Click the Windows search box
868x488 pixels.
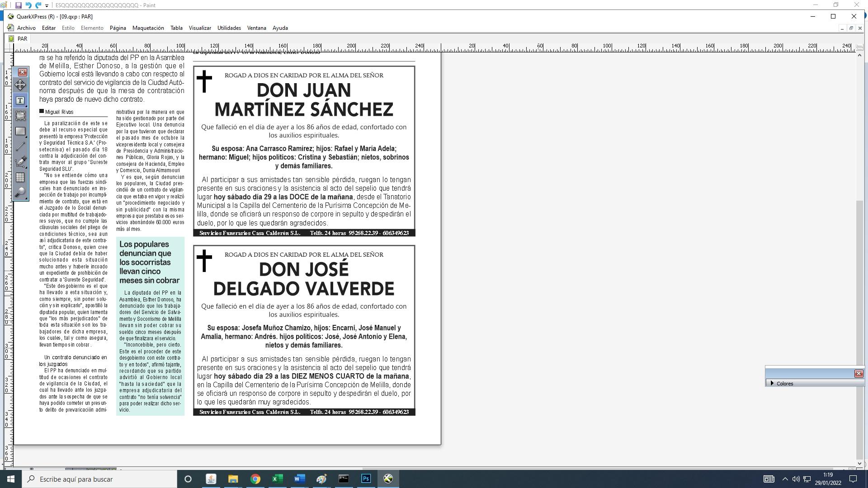click(x=102, y=479)
